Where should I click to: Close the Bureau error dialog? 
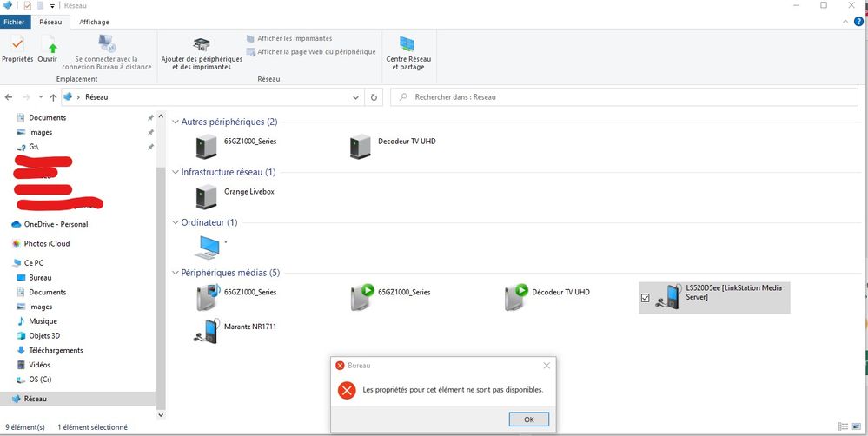tap(547, 366)
